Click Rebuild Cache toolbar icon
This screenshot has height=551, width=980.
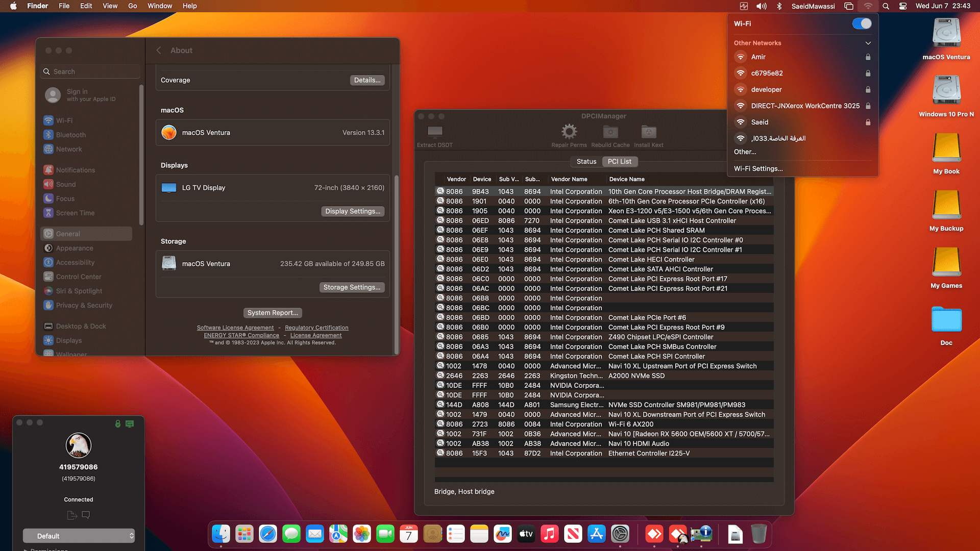pos(610,132)
